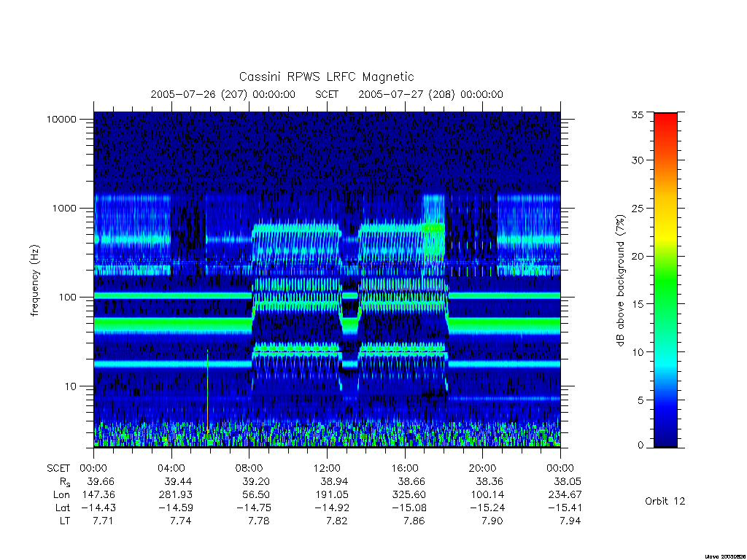Click the 'dB above background (7%)' label

tap(620, 281)
